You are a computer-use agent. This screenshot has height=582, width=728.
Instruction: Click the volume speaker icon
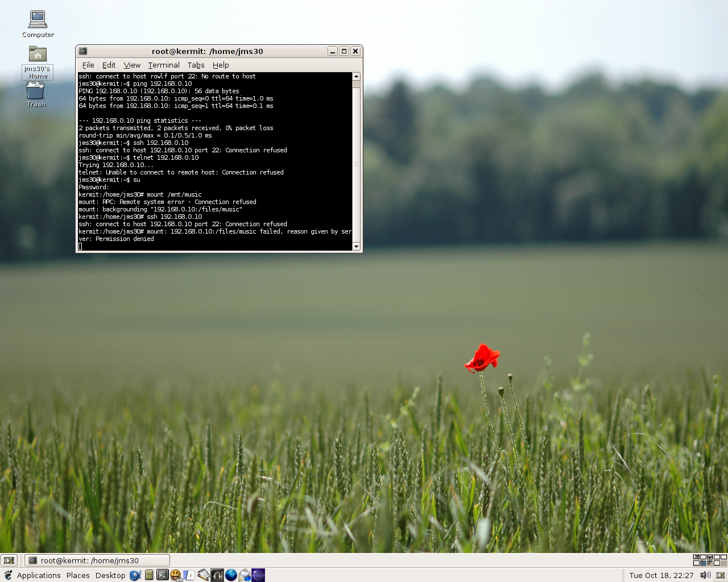coord(706,575)
